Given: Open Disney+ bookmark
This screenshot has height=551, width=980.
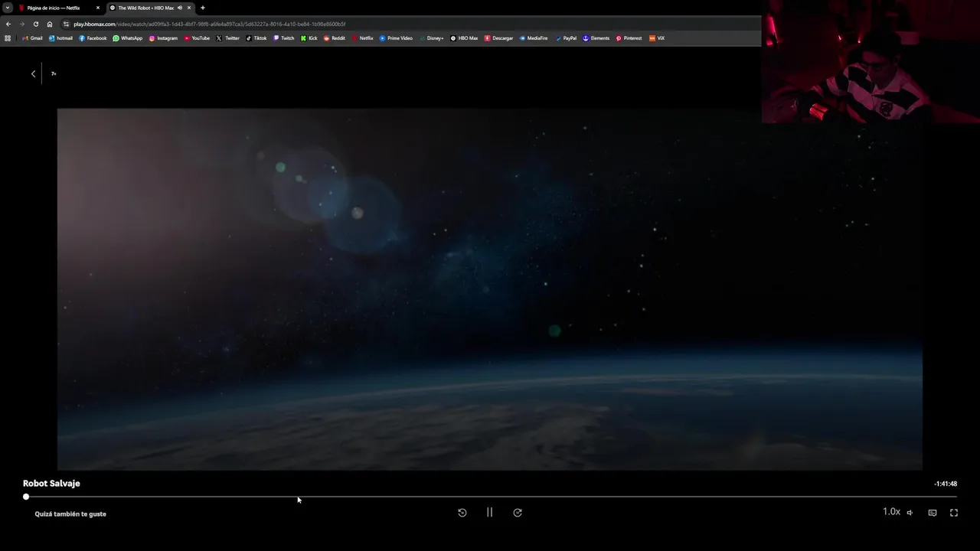Looking at the screenshot, I should [x=431, y=38].
